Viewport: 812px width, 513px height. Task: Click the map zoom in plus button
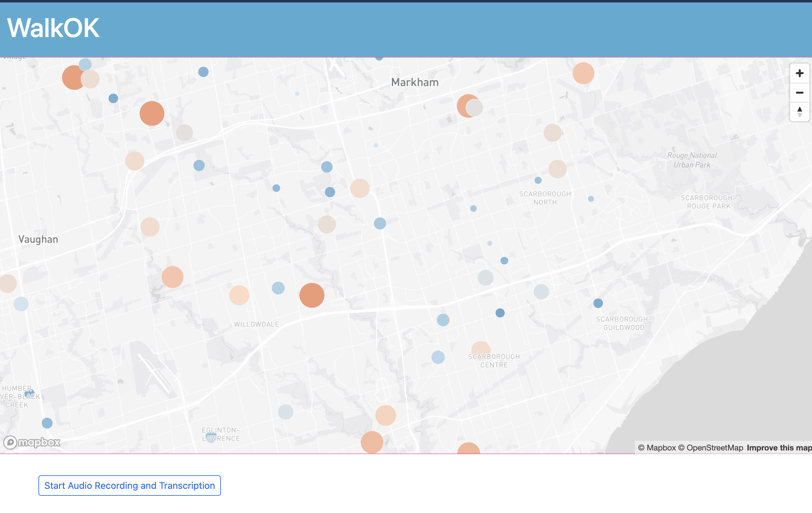799,73
